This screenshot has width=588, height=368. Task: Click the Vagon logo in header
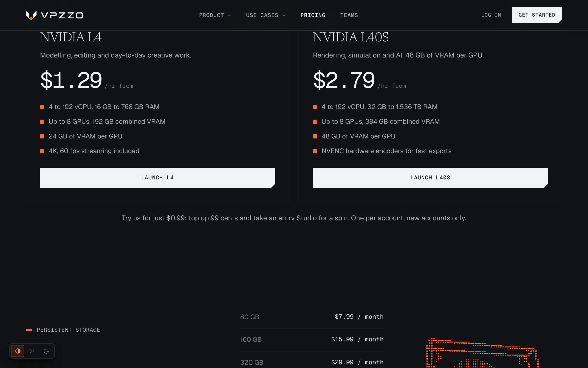pyautogui.click(x=54, y=15)
